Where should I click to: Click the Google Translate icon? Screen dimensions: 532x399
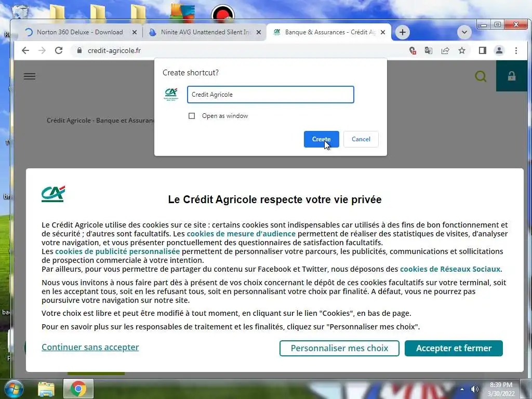pyautogui.click(x=429, y=50)
